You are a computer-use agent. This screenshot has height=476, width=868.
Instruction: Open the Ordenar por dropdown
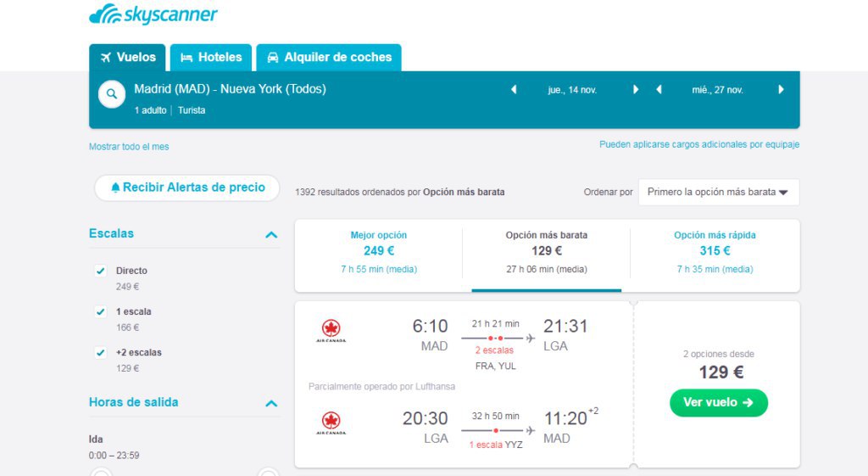tap(719, 193)
